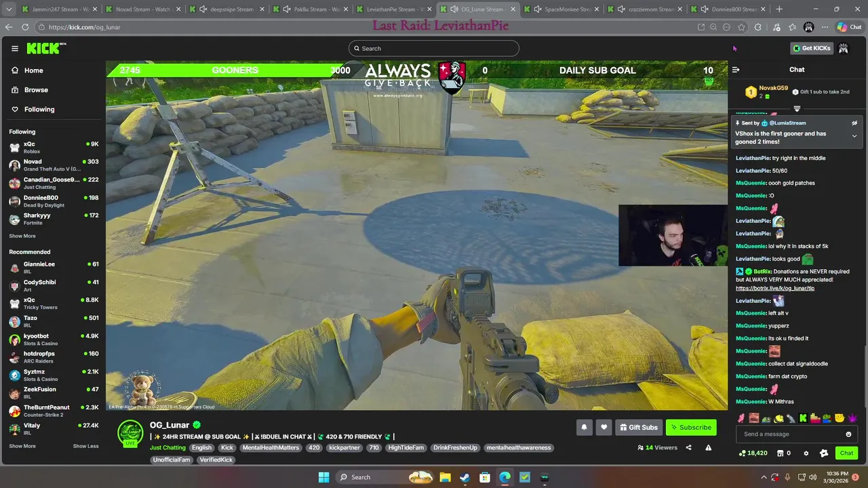The width and height of the screenshot is (868, 488).
Task: Open the Kick hamburger menu
Action: [x=14, y=48]
